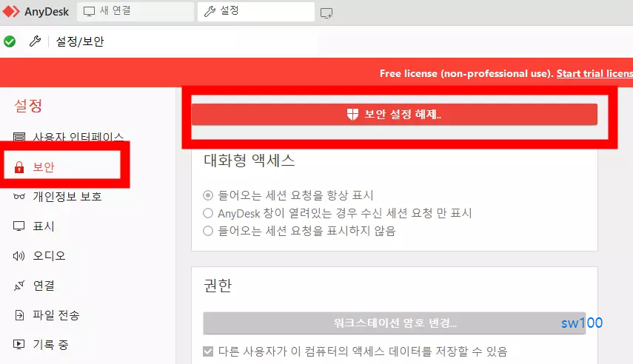This screenshot has width=633, height=364.
Task: Click the 권한 section heading
Action: [218, 286]
